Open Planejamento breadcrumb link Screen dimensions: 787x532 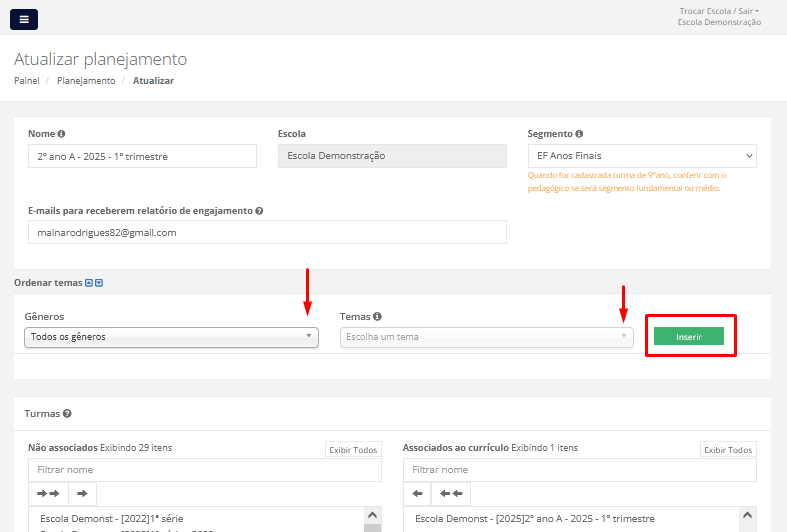[x=86, y=81]
